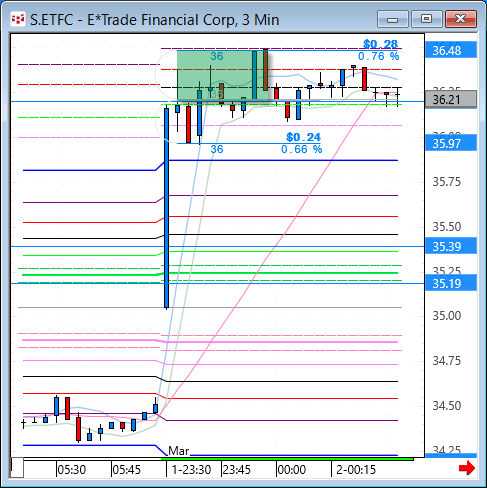The width and height of the screenshot is (487, 488).
Task: Click the 05:45 time axis label
Action: (x=126, y=470)
